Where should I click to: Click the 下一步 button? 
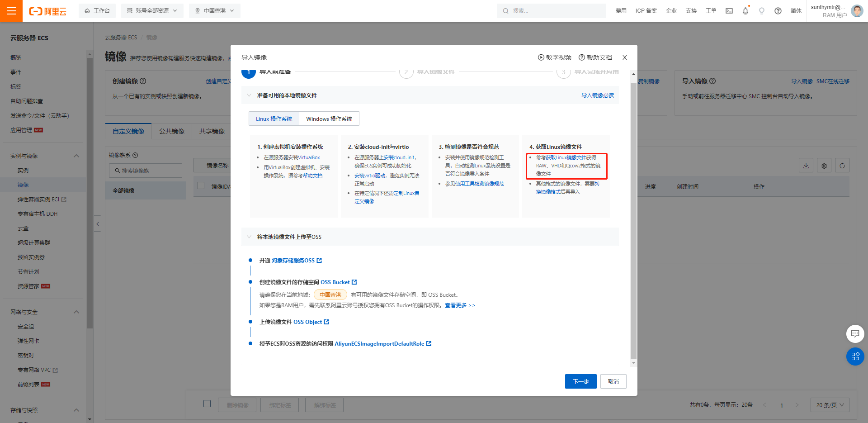click(x=580, y=381)
